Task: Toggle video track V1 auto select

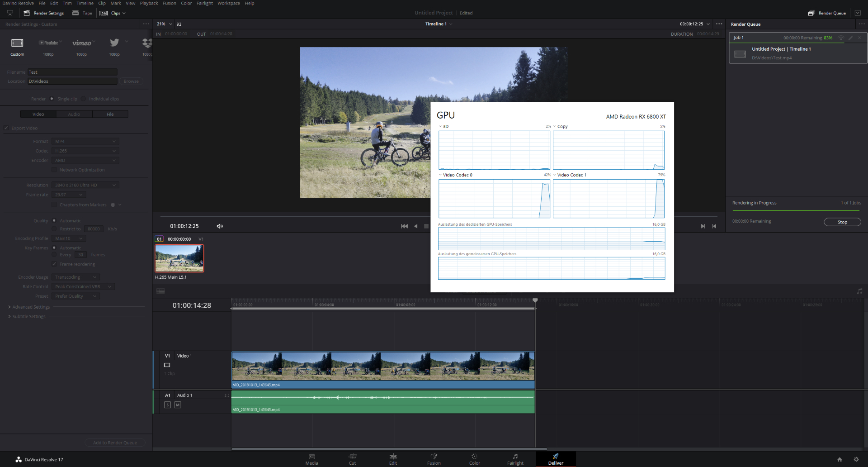Action: (167, 365)
